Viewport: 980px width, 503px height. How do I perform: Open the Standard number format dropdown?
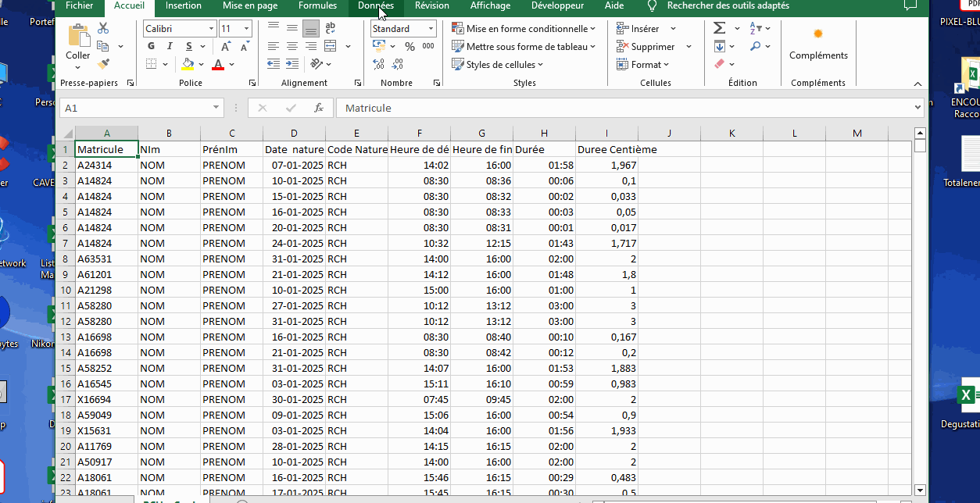[x=431, y=29]
